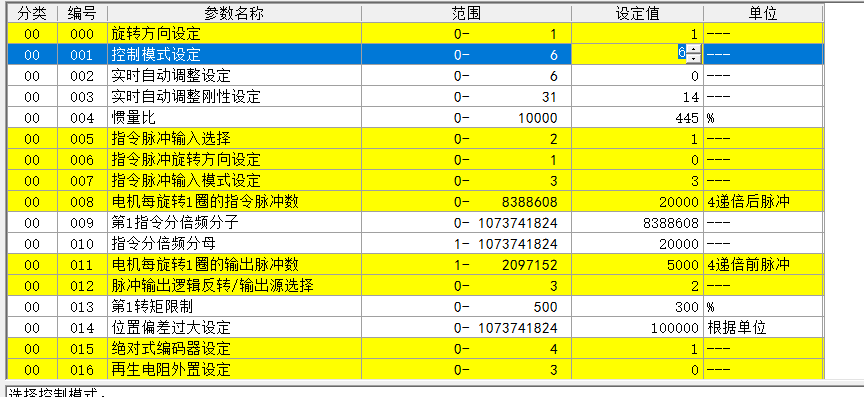
Task: Select 实时自动调整刚性设定 row
Action: 415,96
